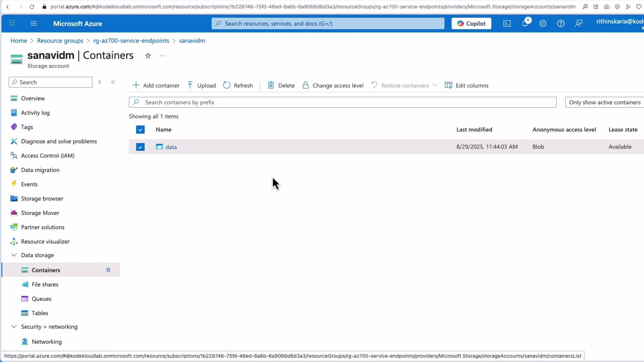Expand Restore containers dropdown arrow
The image size is (644, 362).
435,85
